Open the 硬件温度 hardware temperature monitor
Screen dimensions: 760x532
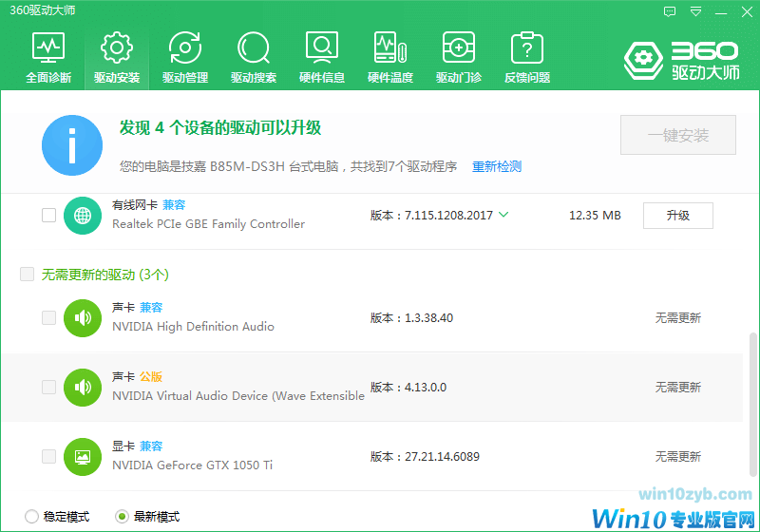pyautogui.click(x=390, y=57)
